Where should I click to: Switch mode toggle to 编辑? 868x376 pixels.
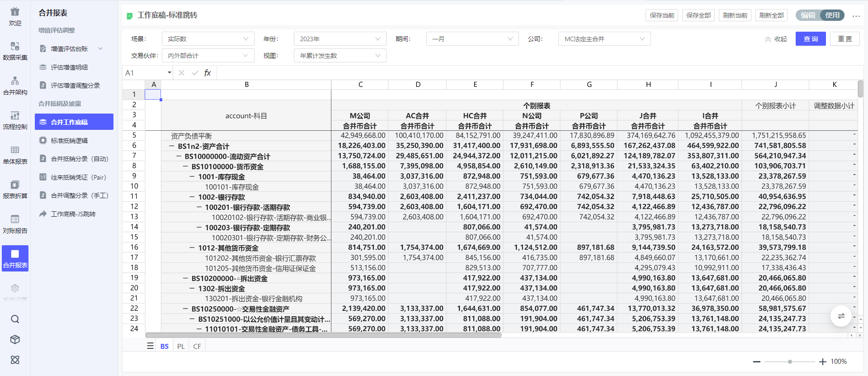(x=808, y=15)
